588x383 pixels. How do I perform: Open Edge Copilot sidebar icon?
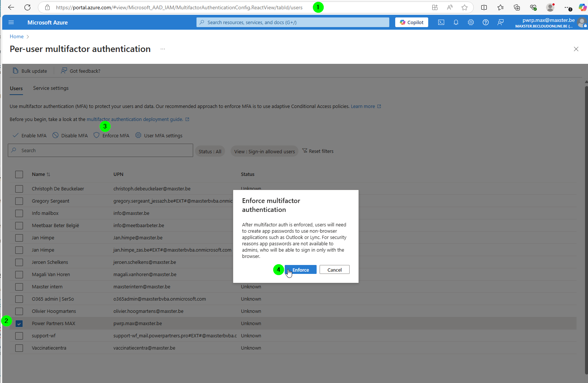coord(582,7)
